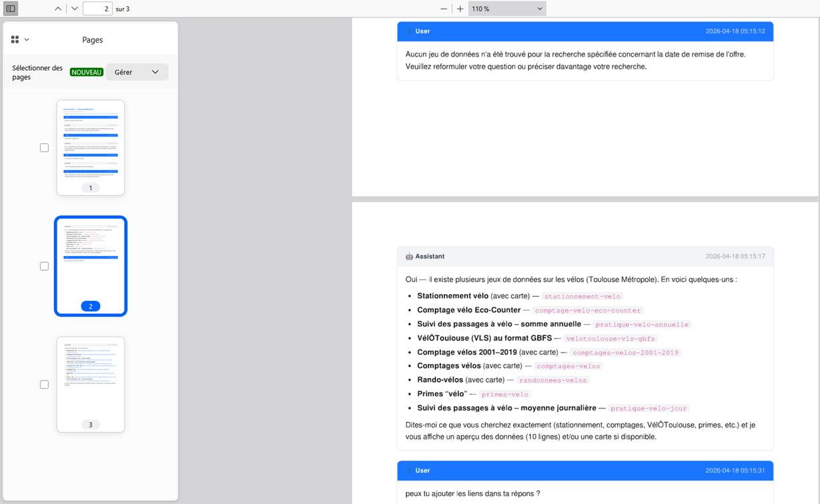The height and width of the screenshot is (504, 820).
Task: Tick the checkbox for page 3 thumbnail
Action: point(44,385)
